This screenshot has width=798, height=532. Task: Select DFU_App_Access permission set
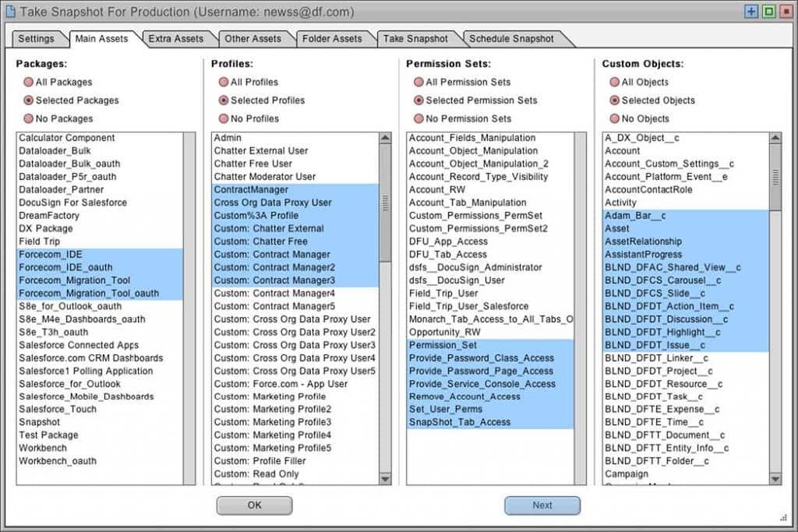click(490, 241)
